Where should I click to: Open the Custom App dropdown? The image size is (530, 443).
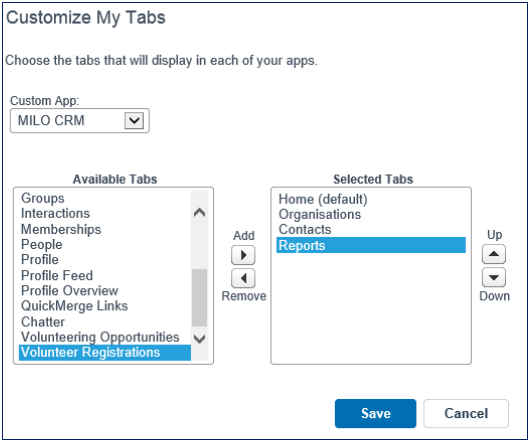point(80,121)
